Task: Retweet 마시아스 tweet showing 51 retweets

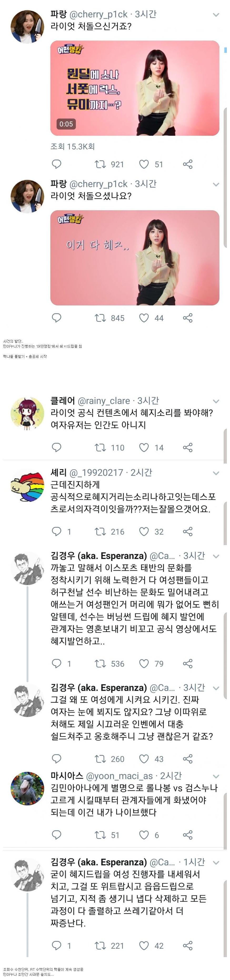Action: click(100, 835)
